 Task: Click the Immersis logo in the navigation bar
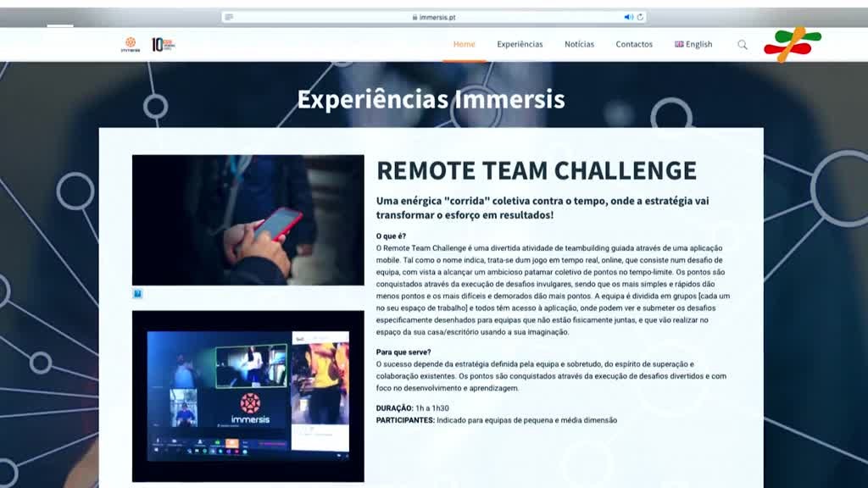click(x=131, y=42)
